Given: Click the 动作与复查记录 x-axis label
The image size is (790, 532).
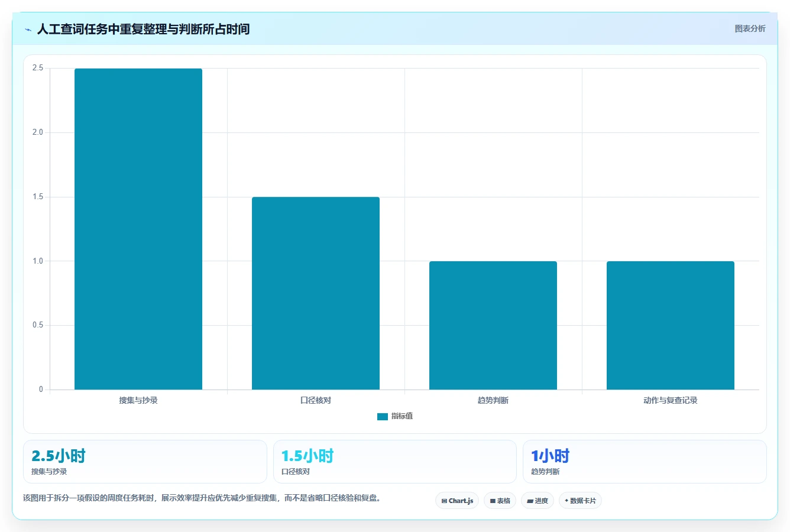Looking at the screenshot, I should point(671,400).
